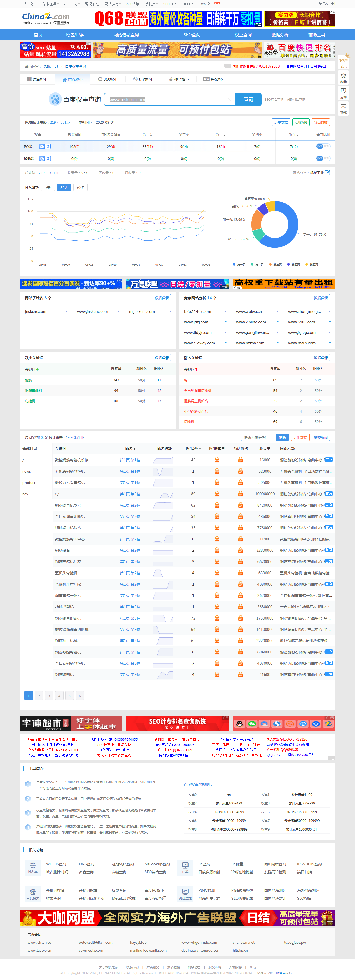Open the VIP 会员 sidebar icon

pos(343,62)
